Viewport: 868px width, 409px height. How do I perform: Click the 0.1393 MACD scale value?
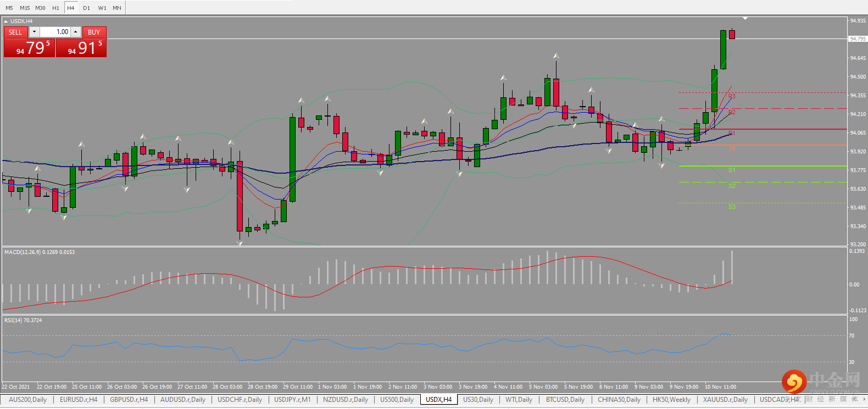pyautogui.click(x=857, y=251)
